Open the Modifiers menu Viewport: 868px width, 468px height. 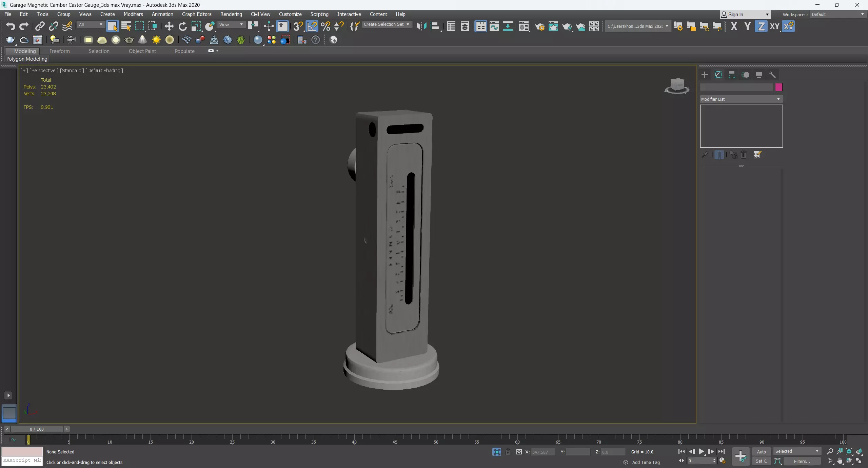coord(133,14)
